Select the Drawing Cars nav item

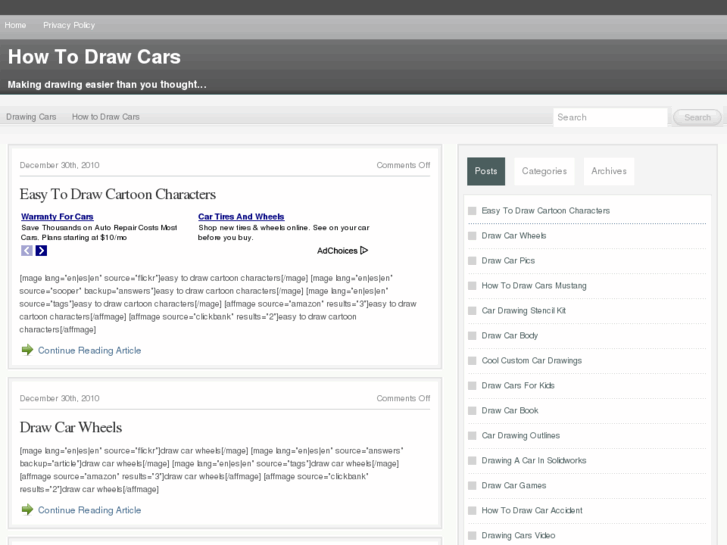pyautogui.click(x=31, y=117)
